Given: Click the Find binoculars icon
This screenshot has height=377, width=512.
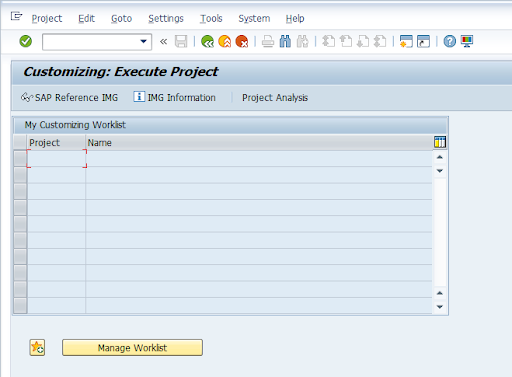Looking at the screenshot, I should click(285, 42).
